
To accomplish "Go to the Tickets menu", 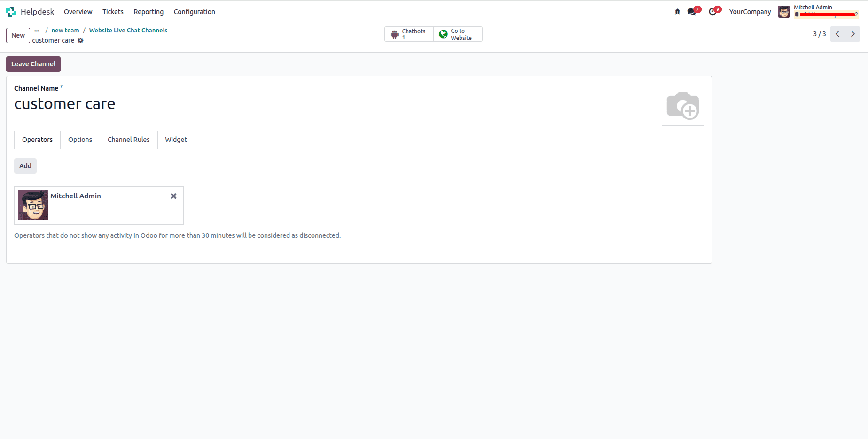I will (113, 12).
